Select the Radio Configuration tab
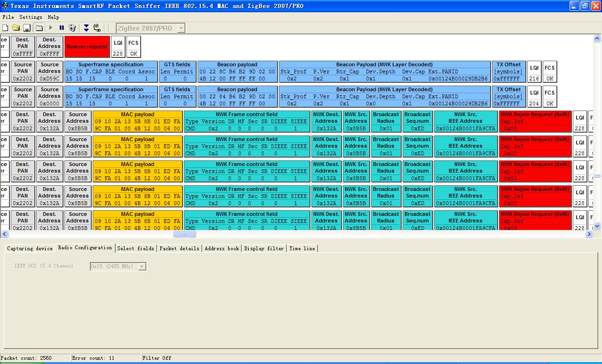602x364 pixels. (x=85, y=247)
